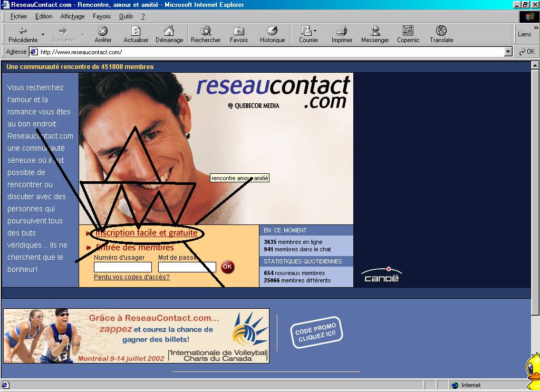Click Perdu vos codes d'accès? link
The width and height of the screenshot is (540, 392).
click(x=131, y=277)
